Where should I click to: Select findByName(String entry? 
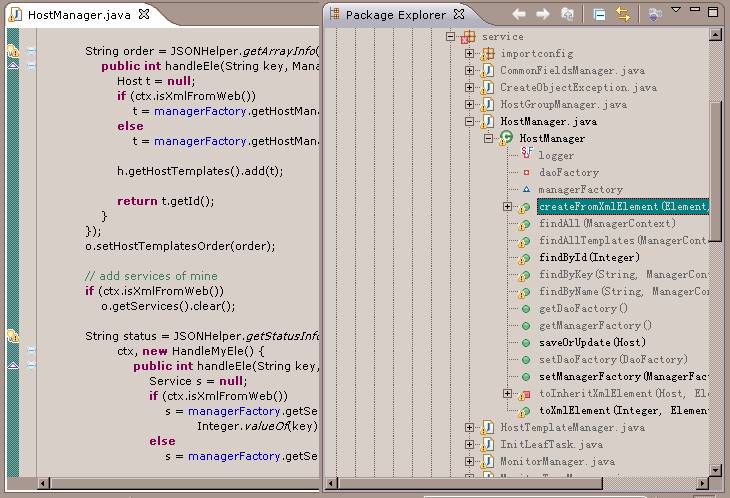[x=623, y=291]
